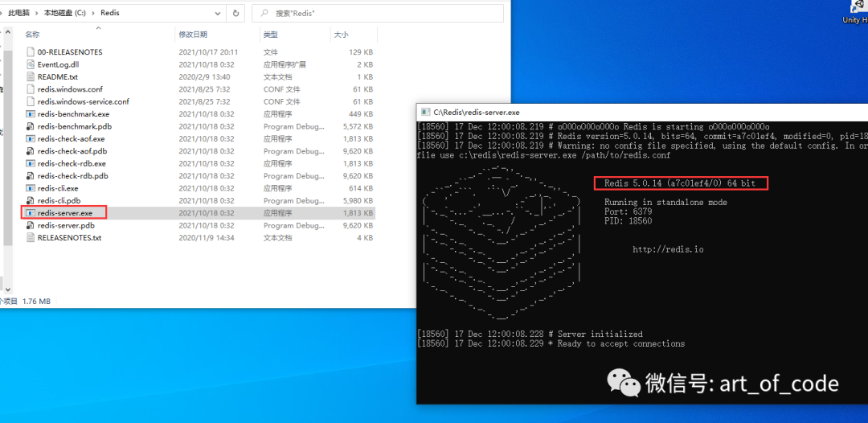868x423 pixels.
Task: Click the Redis breadcrumb segment
Action: pos(109,13)
